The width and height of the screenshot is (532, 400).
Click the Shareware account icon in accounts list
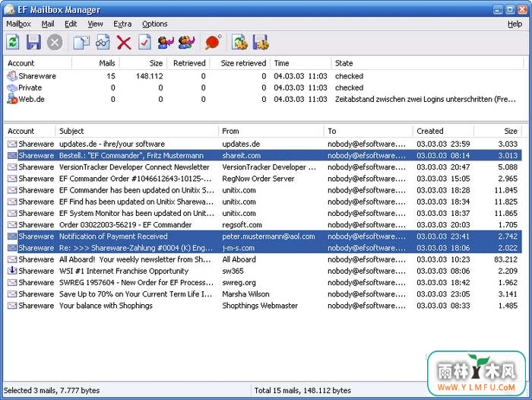(12, 76)
